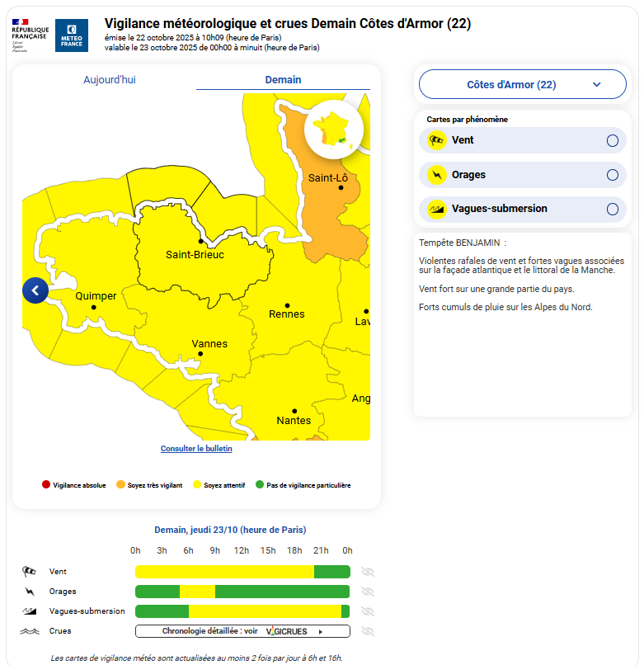644x665 pixels.
Task: Click the yellow Orages lightning icon
Action: tap(437, 175)
